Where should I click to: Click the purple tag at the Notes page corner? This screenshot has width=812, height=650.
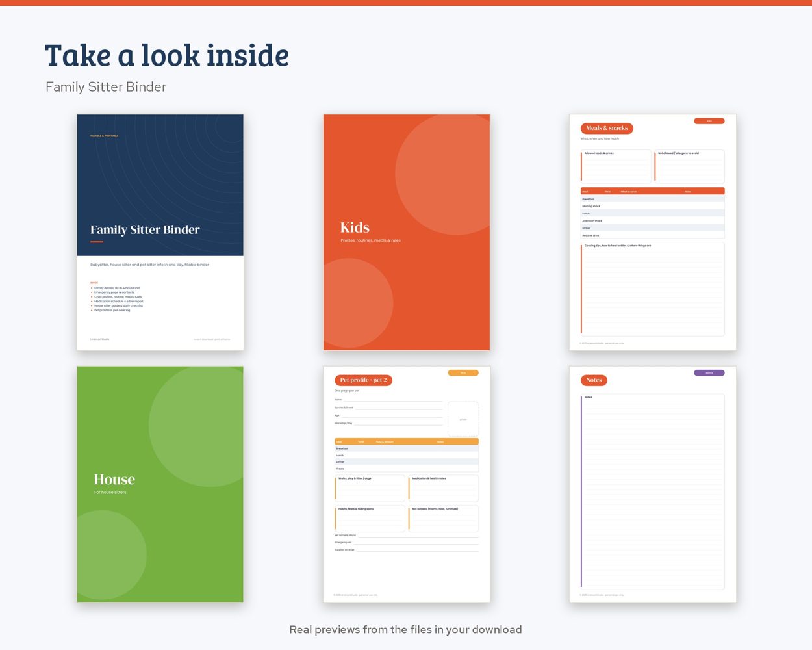(x=709, y=373)
